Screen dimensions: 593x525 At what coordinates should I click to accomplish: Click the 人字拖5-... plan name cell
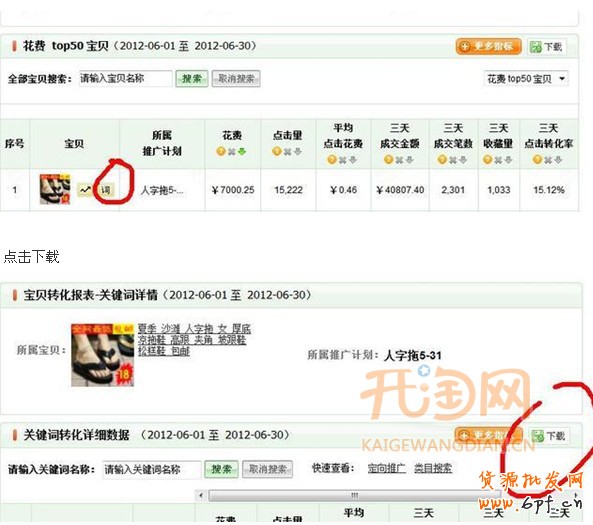point(162,190)
